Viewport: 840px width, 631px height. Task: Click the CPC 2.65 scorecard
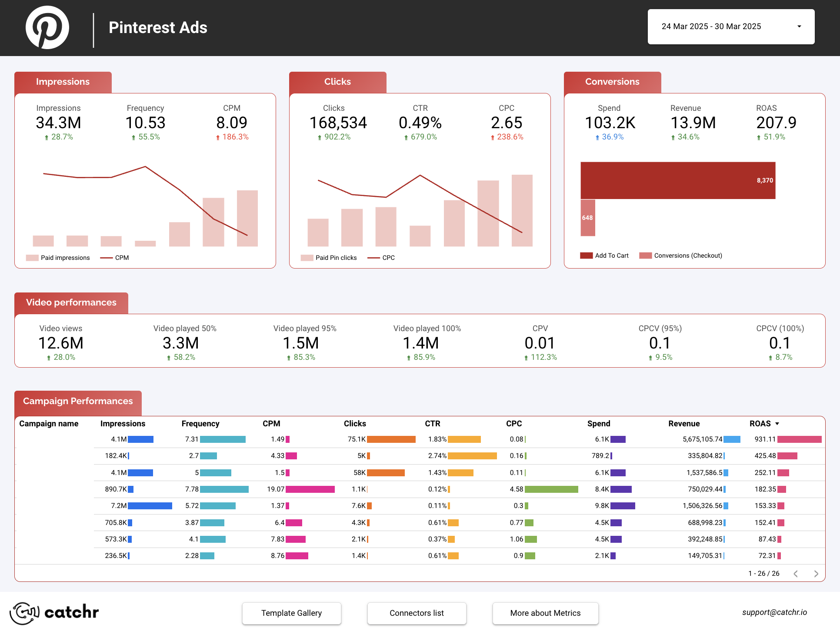(x=507, y=123)
